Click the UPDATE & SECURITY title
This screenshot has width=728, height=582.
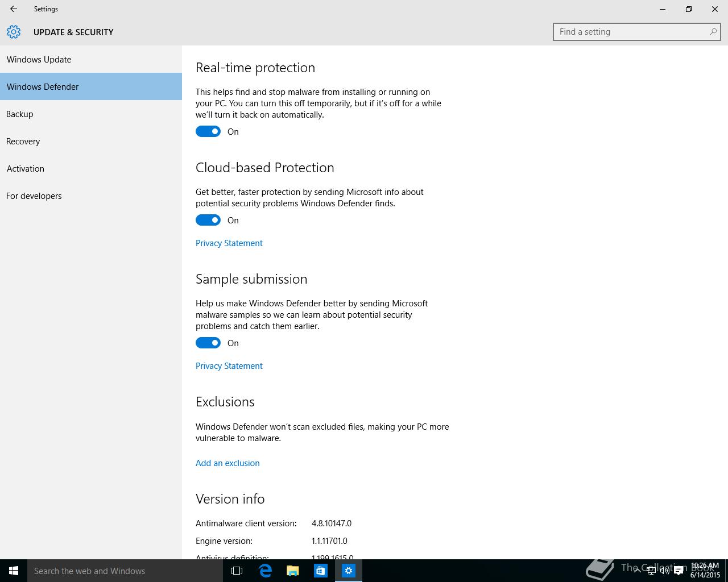pyautogui.click(x=73, y=32)
